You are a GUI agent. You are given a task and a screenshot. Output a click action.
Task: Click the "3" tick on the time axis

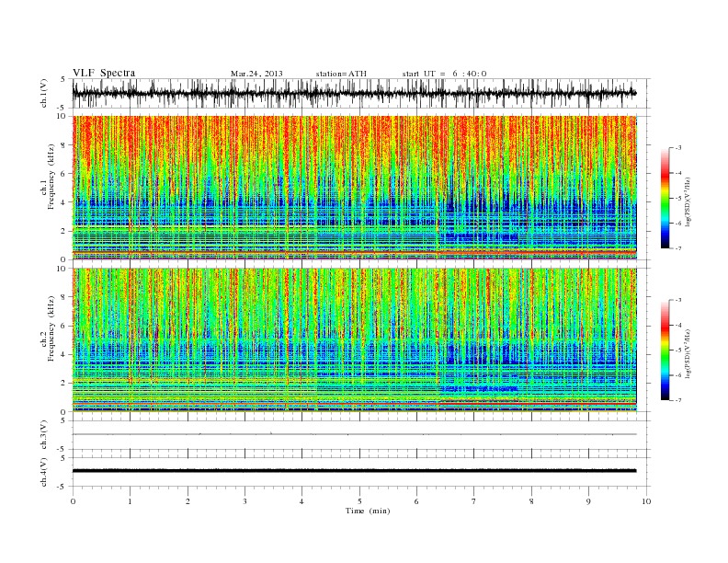point(245,501)
